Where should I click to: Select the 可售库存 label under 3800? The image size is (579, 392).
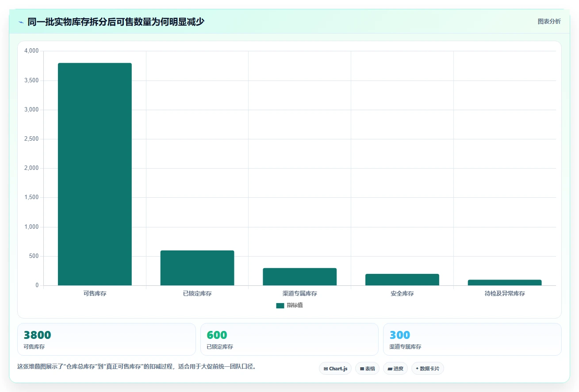tap(34, 347)
